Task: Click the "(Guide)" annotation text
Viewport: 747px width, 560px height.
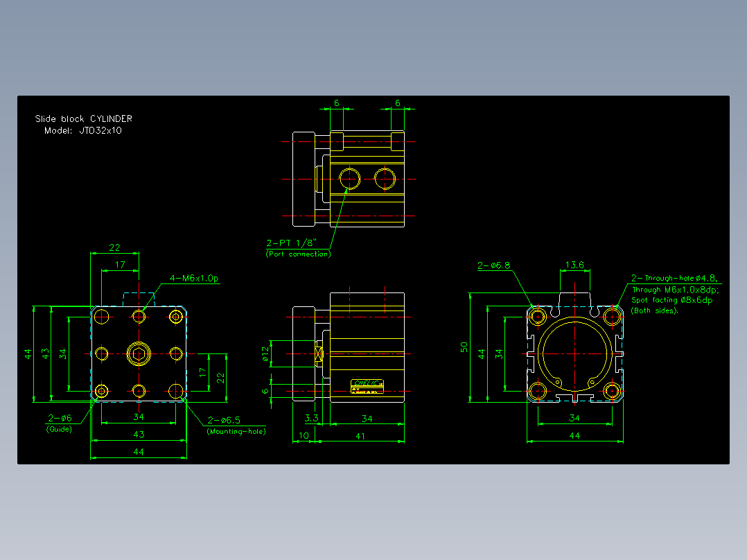Action: 59,429
